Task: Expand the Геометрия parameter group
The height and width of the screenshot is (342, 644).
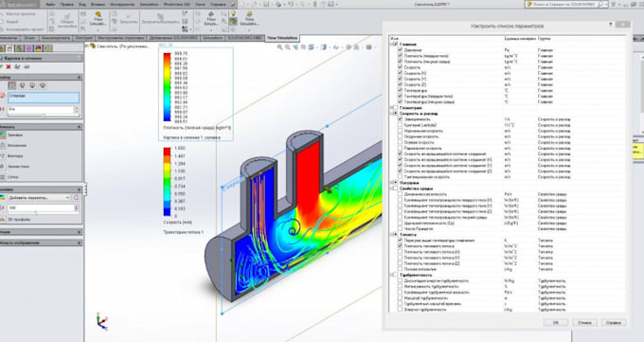Action: [x=391, y=108]
